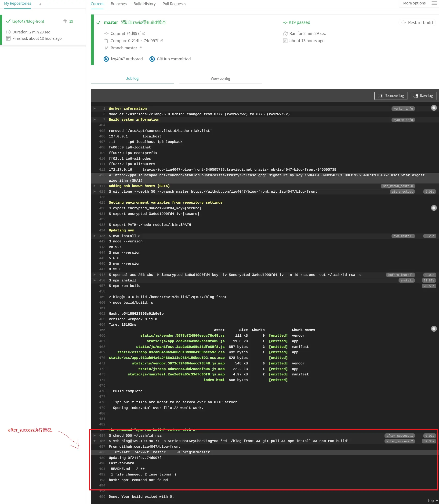Click the clock icon beside Duration in sidebar

(8, 32)
